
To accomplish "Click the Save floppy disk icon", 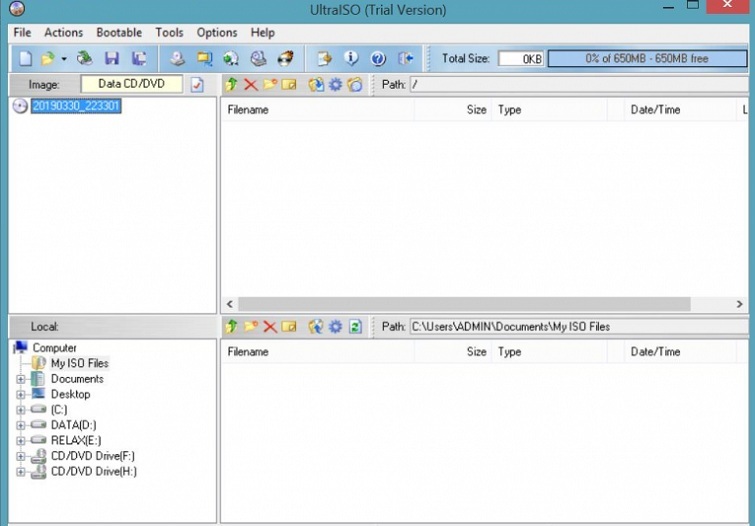I will 112,59.
